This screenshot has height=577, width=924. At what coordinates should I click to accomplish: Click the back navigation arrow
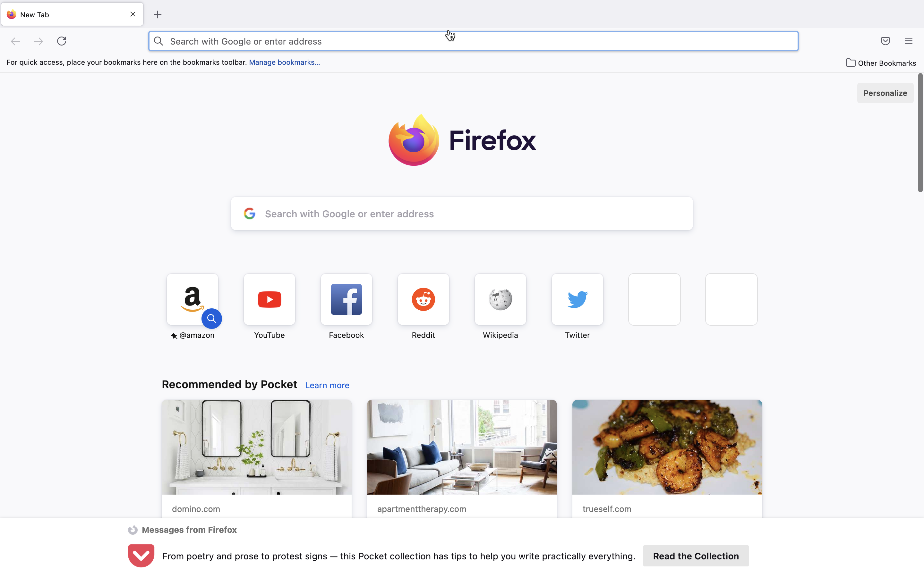coord(15,41)
